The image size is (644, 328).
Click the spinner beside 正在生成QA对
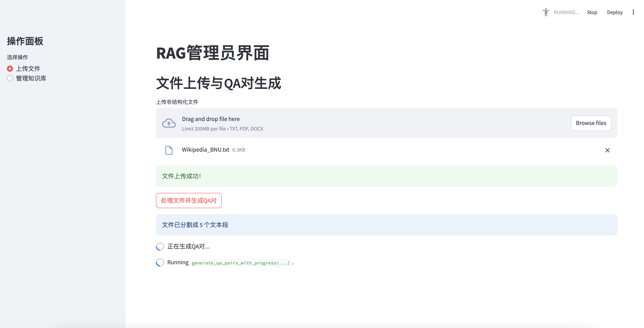point(160,246)
